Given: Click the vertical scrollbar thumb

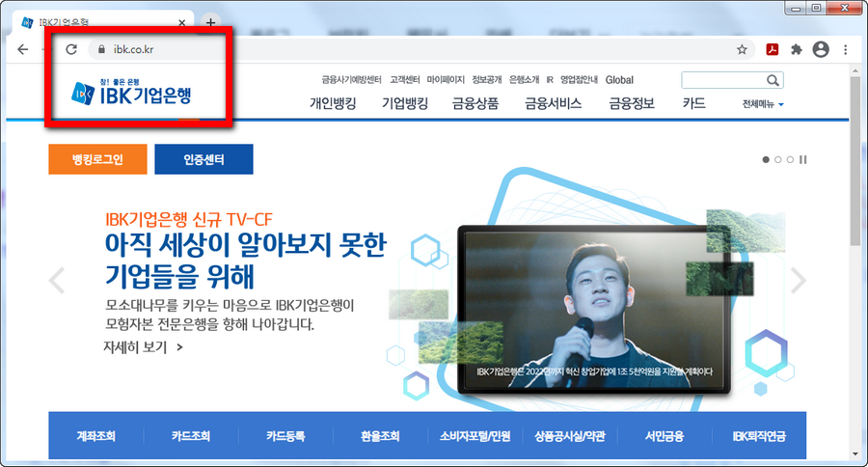Looking at the screenshot, I should tap(855, 161).
